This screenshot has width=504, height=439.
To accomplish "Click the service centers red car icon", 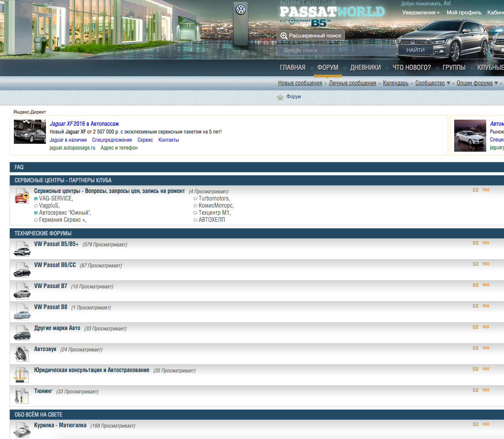I will pyautogui.click(x=21, y=196).
